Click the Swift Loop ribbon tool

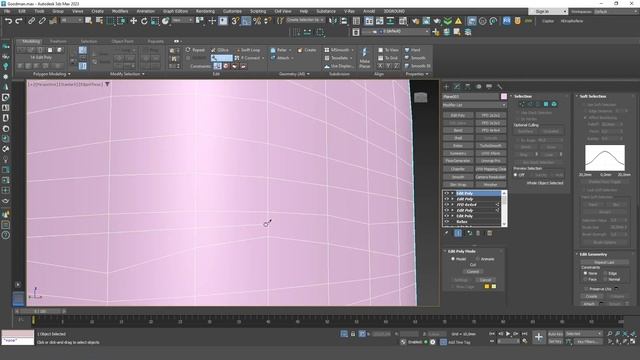[248, 50]
